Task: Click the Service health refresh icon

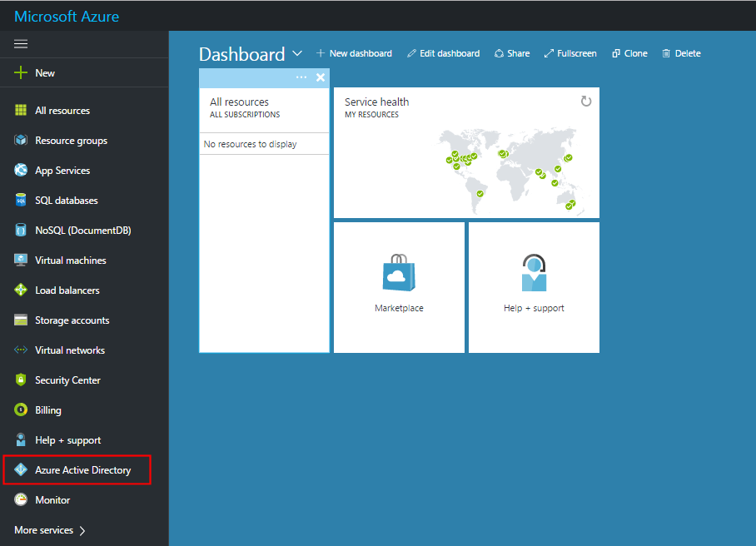Action: 586,100
